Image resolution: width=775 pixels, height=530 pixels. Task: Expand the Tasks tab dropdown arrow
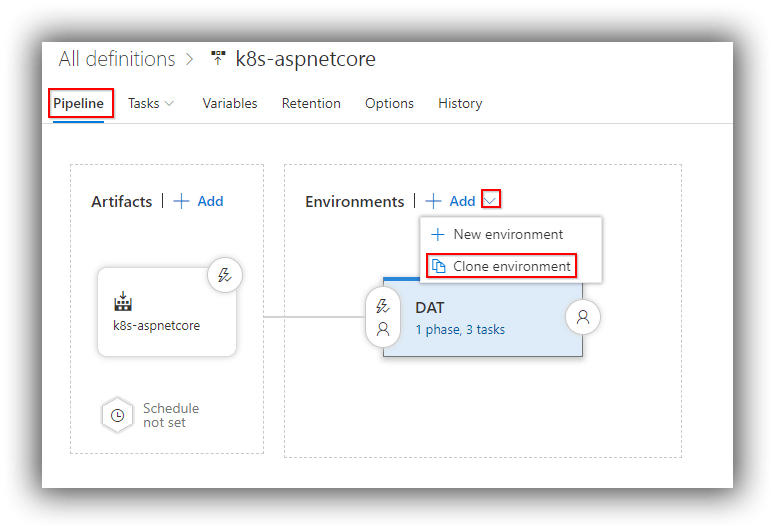click(x=169, y=103)
